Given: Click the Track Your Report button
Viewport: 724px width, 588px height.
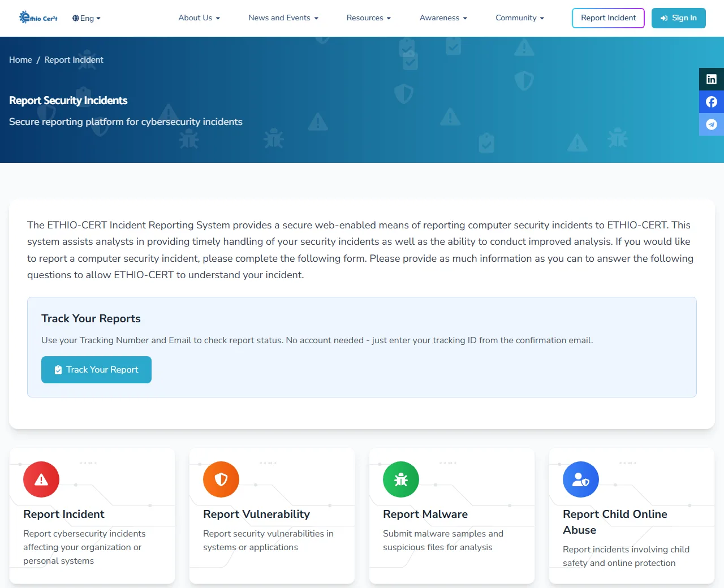Looking at the screenshot, I should pos(96,370).
